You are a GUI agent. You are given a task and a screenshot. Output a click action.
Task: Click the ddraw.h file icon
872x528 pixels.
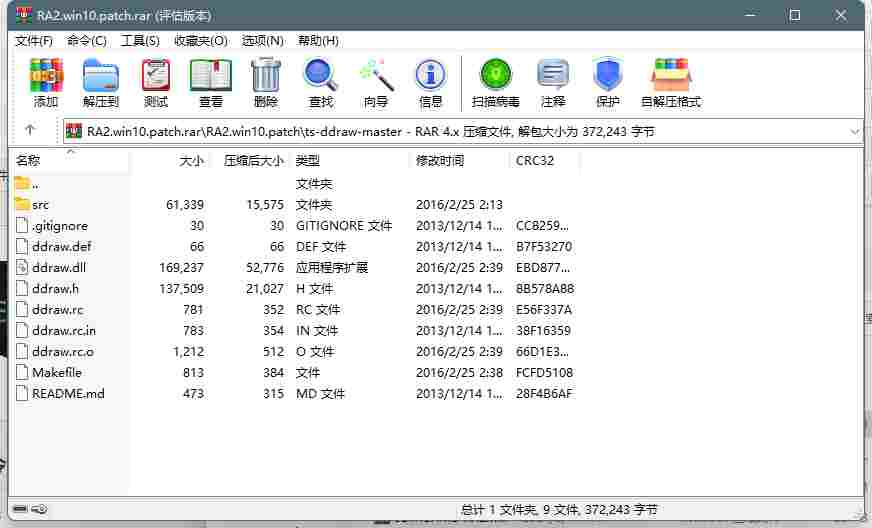22,288
